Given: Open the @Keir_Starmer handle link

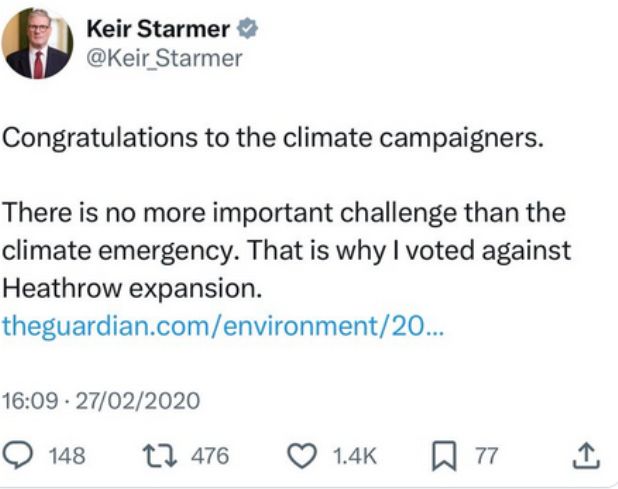Looking at the screenshot, I should 167,58.
